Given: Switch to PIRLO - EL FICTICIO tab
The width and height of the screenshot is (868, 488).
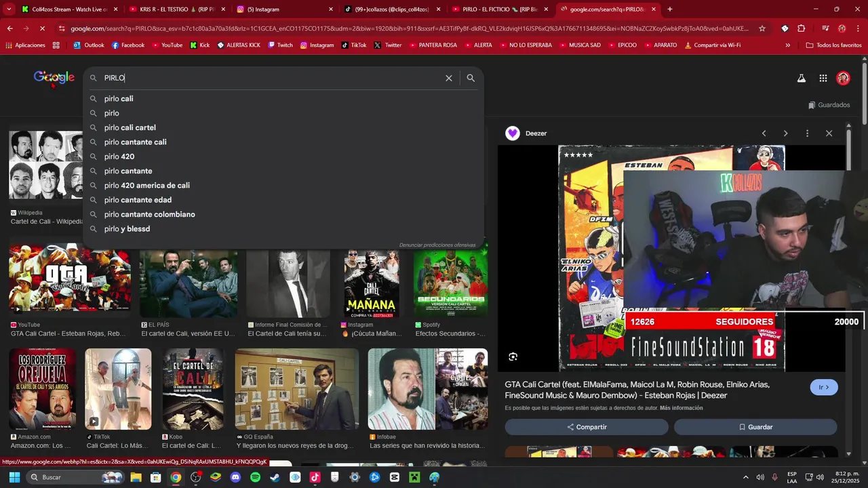Looking at the screenshot, I should (500, 9).
